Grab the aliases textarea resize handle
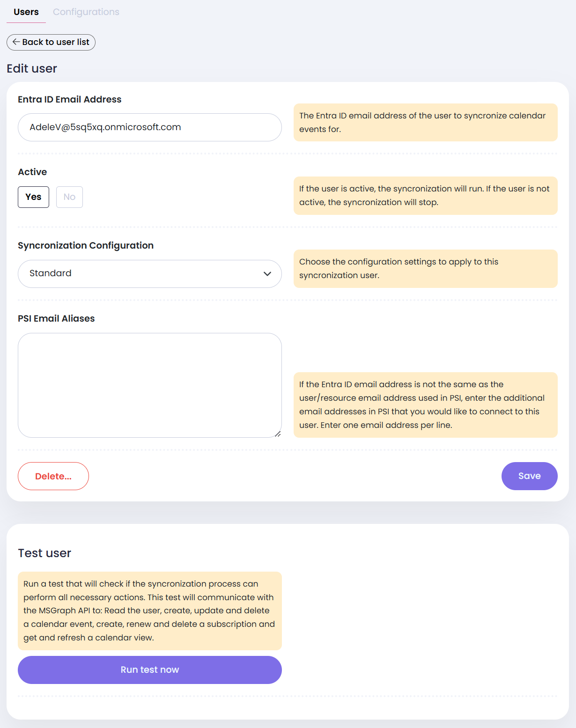Screen dimensions: 576x728 [278, 434]
